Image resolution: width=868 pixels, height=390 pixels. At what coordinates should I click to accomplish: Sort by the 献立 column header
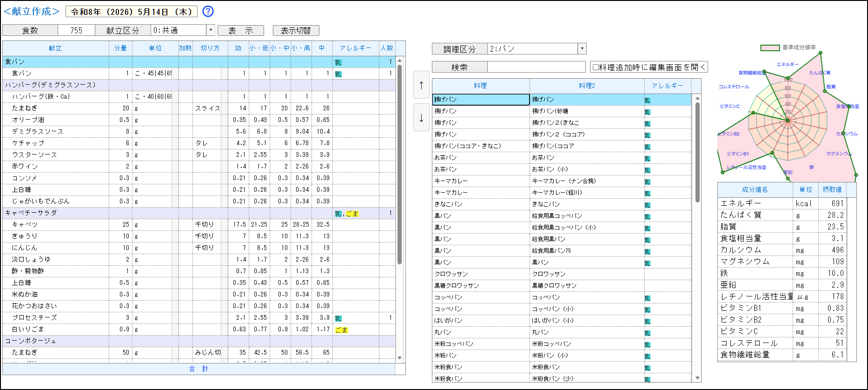[x=56, y=48]
